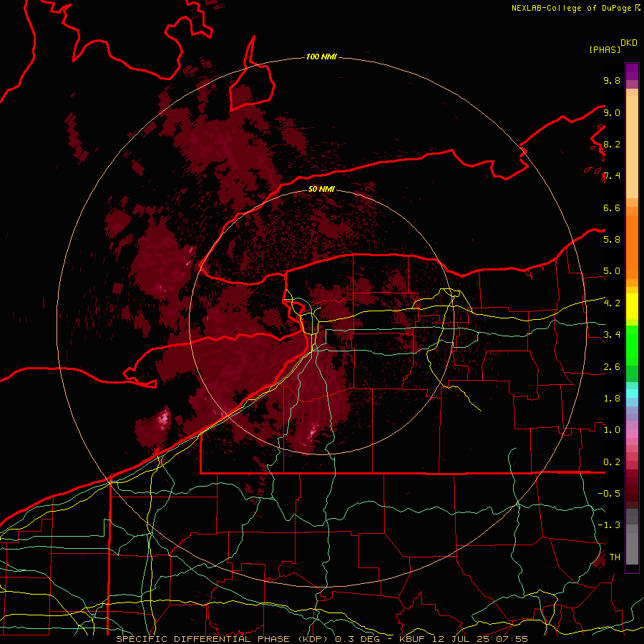Click the 50 NMI range ring label
This screenshot has width=644, height=644.
point(321,189)
